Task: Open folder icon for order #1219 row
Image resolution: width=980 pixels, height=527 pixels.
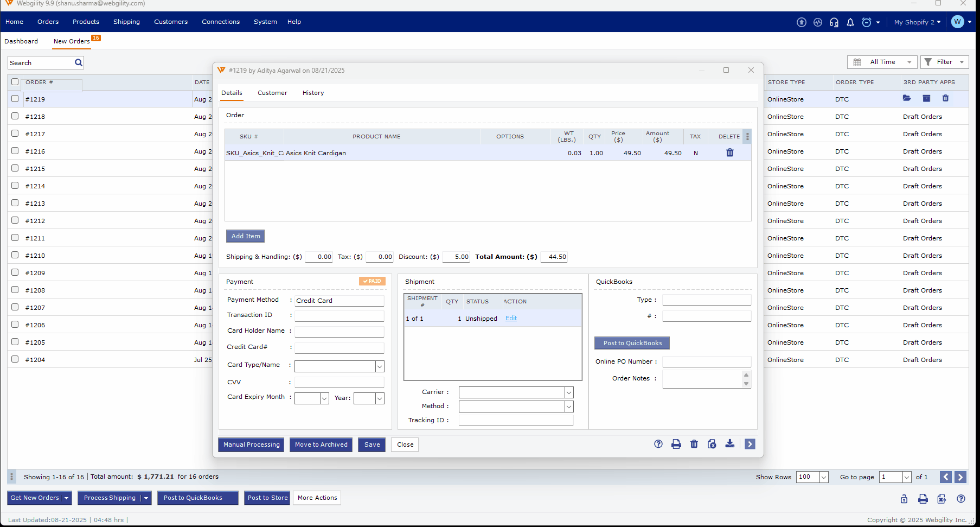Action: click(x=906, y=99)
